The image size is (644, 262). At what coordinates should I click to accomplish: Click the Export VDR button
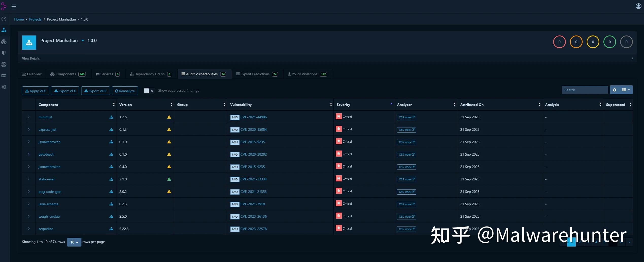coord(95,91)
